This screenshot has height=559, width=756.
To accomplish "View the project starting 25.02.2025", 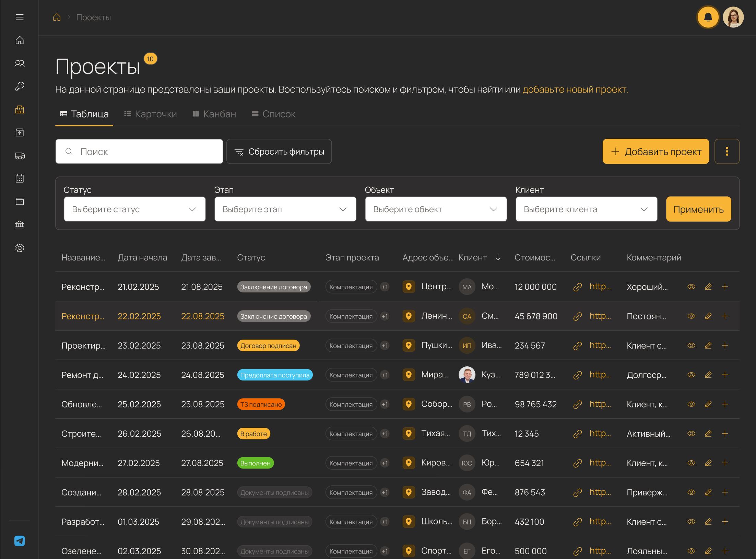I will 691,404.
